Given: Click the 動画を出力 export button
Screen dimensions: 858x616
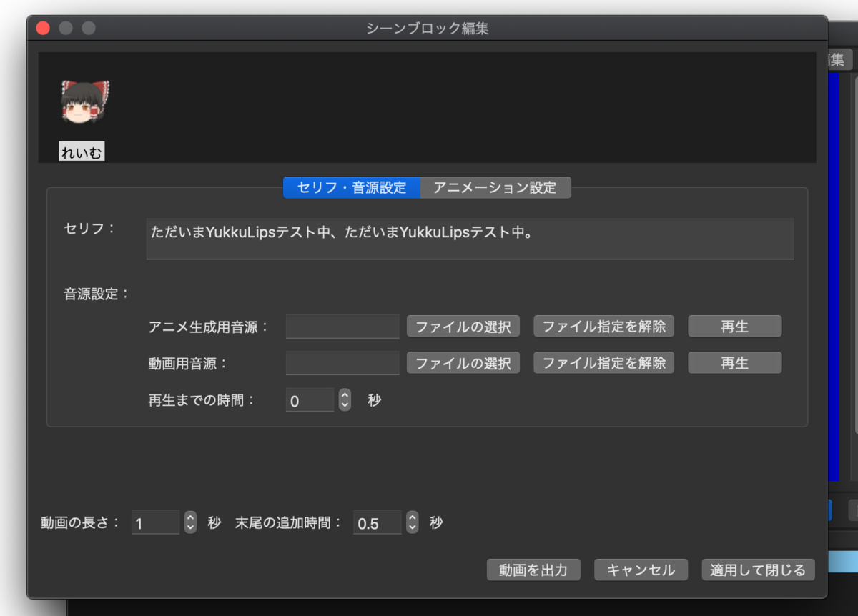Looking at the screenshot, I should coord(533,570).
